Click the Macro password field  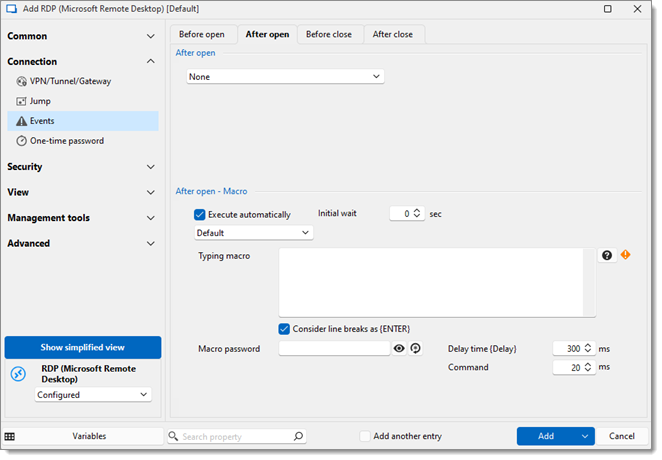tap(334, 349)
